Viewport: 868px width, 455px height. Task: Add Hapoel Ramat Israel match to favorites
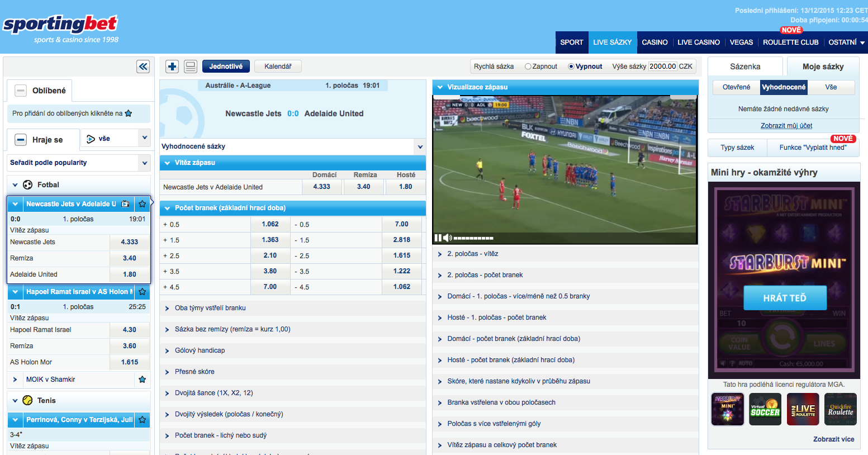[143, 292]
